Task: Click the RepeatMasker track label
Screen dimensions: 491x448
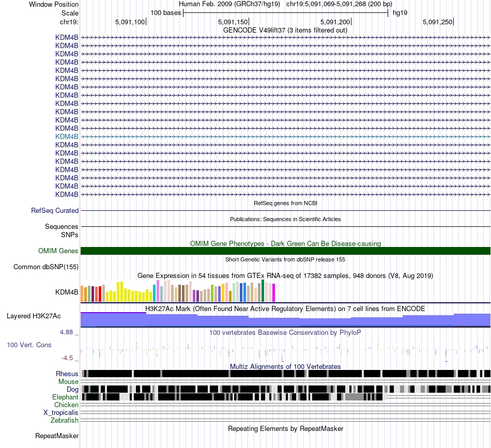Action: [57, 436]
